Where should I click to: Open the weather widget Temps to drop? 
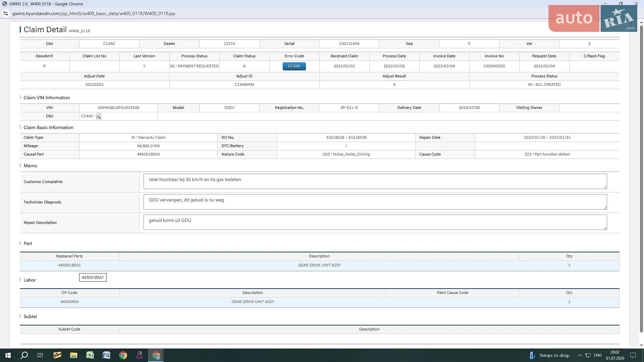pos(549,355)
